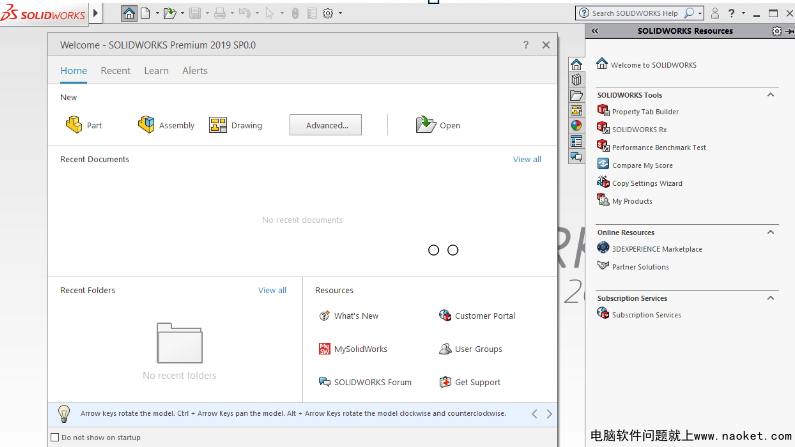
Task: Create a new Drawing document
Action: point(236,125)
